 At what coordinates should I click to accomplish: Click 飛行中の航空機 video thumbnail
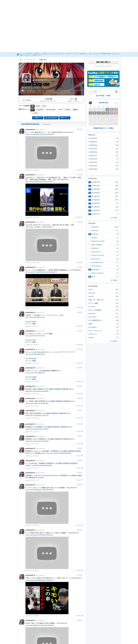pos(47,200)
